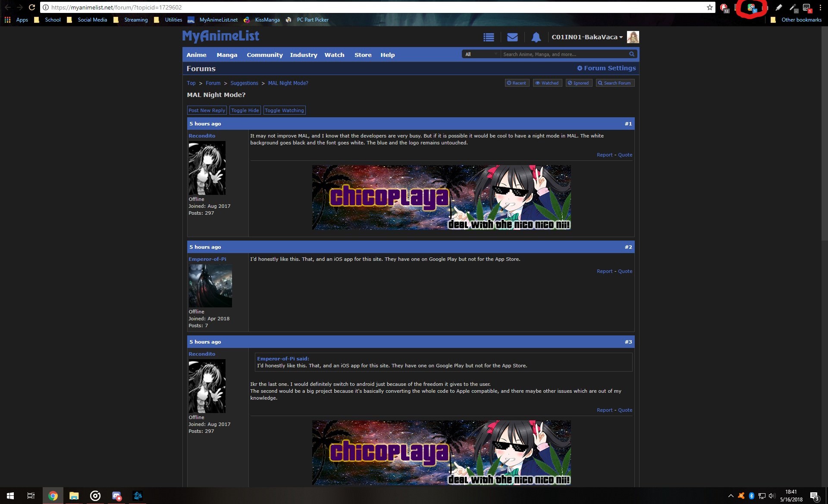Click the MAL home logo icon
The height and width of the screenshot is (504, 828).
(221, 37)
